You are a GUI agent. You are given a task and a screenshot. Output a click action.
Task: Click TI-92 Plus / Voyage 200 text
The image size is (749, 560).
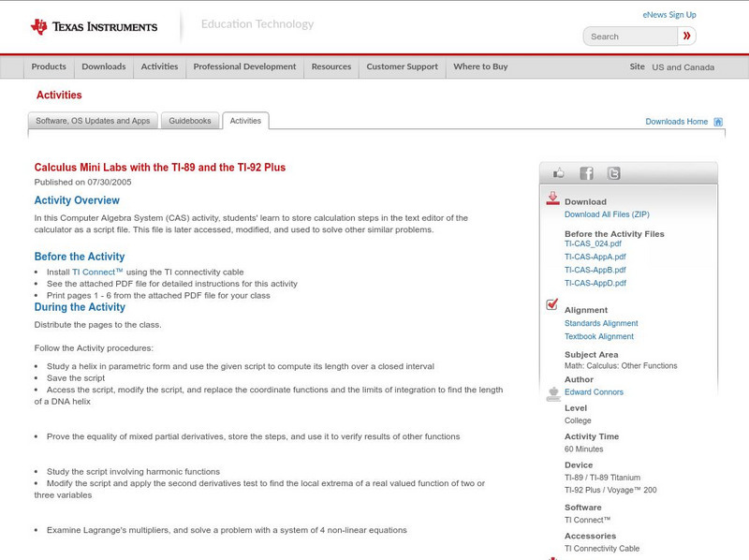pyautogui.click(x=610, y=491)
